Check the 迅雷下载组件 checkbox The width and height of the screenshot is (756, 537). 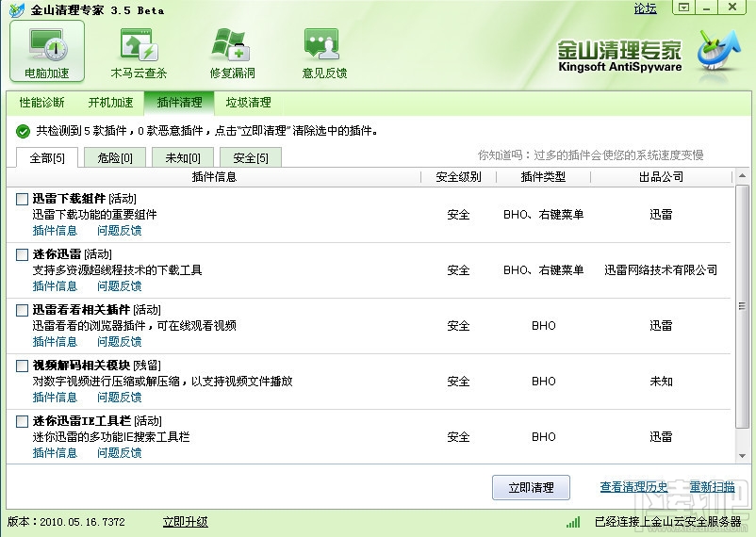point(23,199)
